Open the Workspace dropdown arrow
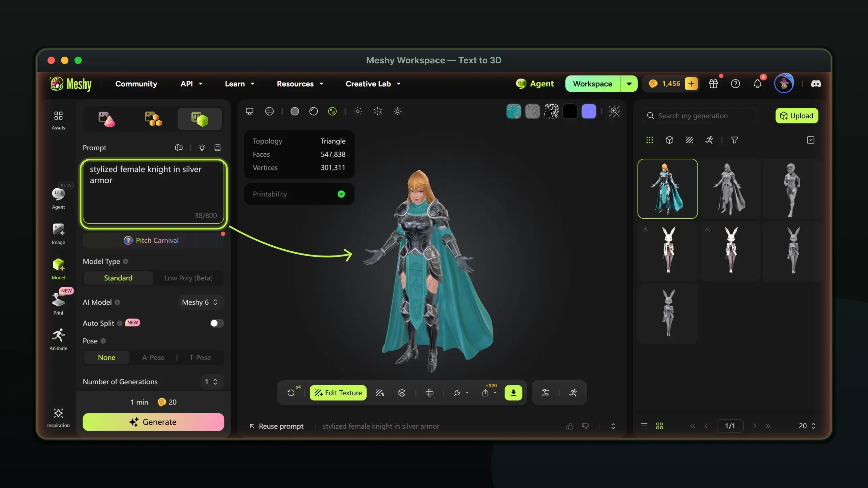Image resolution: width=868 pixels, height=488 pixels. (629, 84)
